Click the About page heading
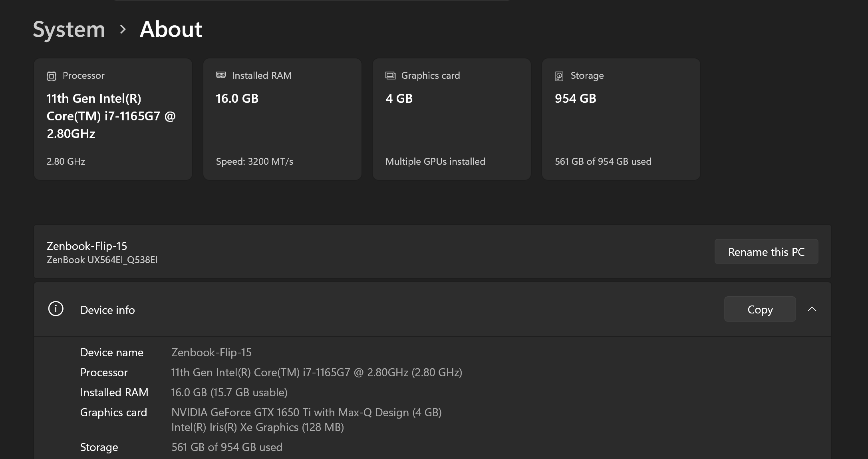The width and height of the screenshot is (868, 459). click(171, 29)
